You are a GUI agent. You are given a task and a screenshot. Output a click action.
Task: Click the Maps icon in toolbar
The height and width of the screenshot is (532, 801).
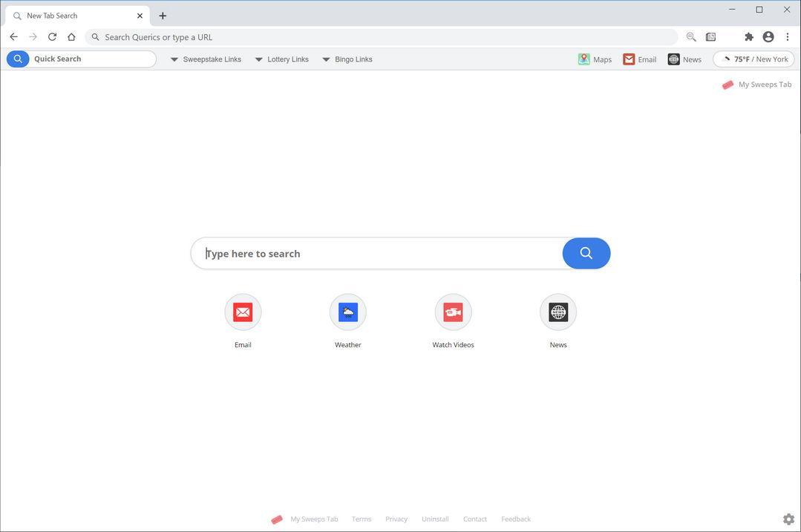(x=584, y=59)
